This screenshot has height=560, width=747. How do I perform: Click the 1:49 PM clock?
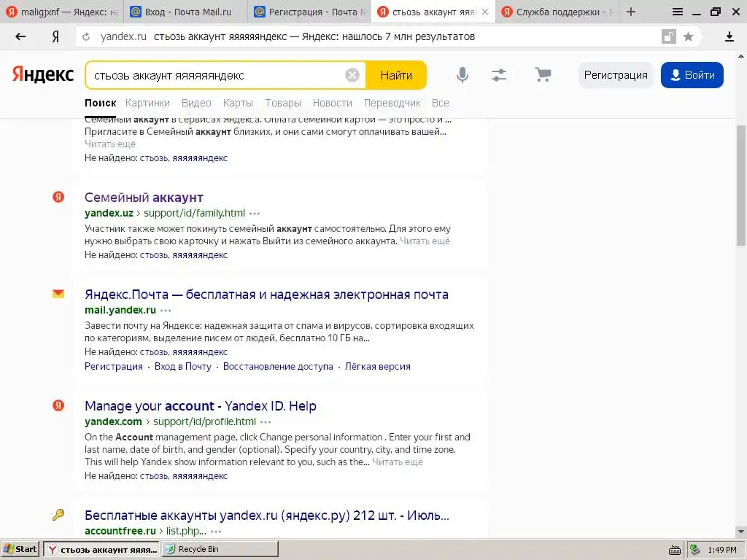721,550
